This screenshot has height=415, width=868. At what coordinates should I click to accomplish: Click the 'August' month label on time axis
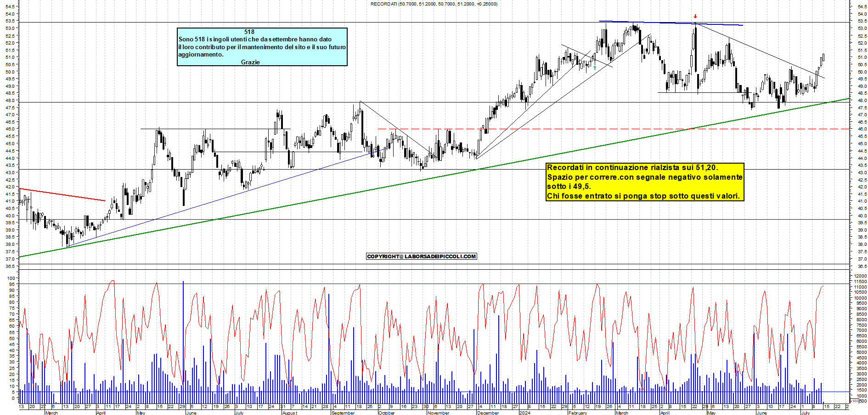click(290, 413)
